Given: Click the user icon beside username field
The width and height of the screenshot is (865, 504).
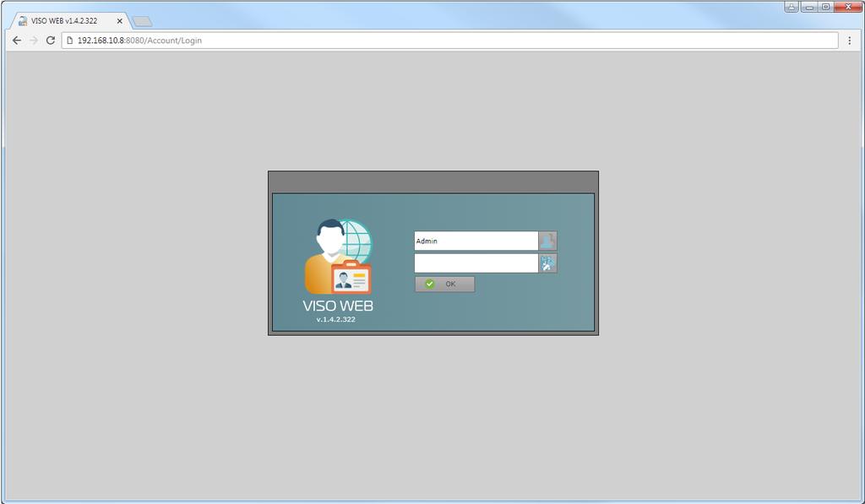Looking at the screenshot, I should (547, 241).
